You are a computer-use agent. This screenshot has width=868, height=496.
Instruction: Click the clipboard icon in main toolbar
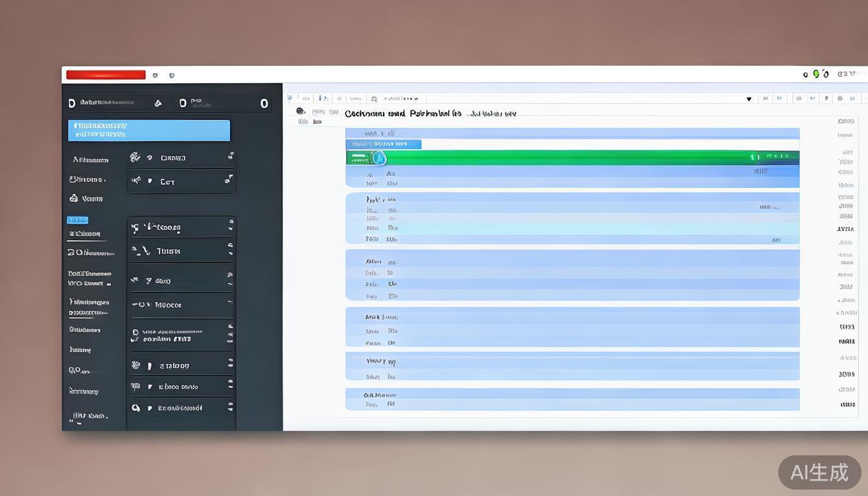373,99
